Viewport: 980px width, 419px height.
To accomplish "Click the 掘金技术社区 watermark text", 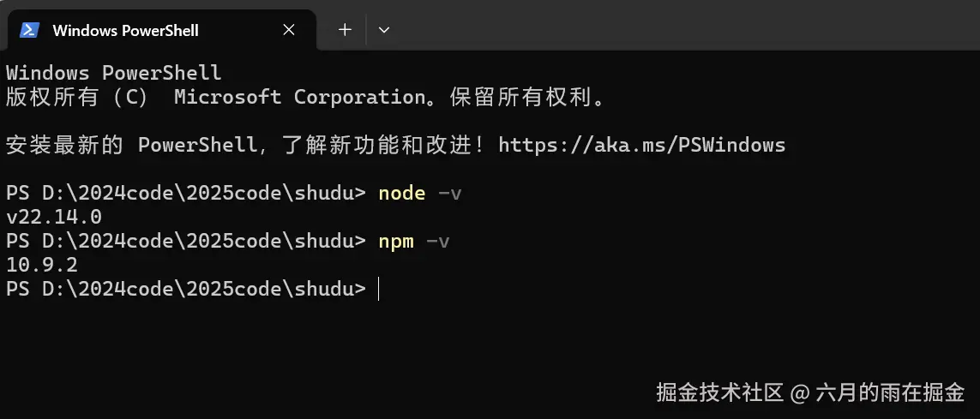I will pos(719,393).
